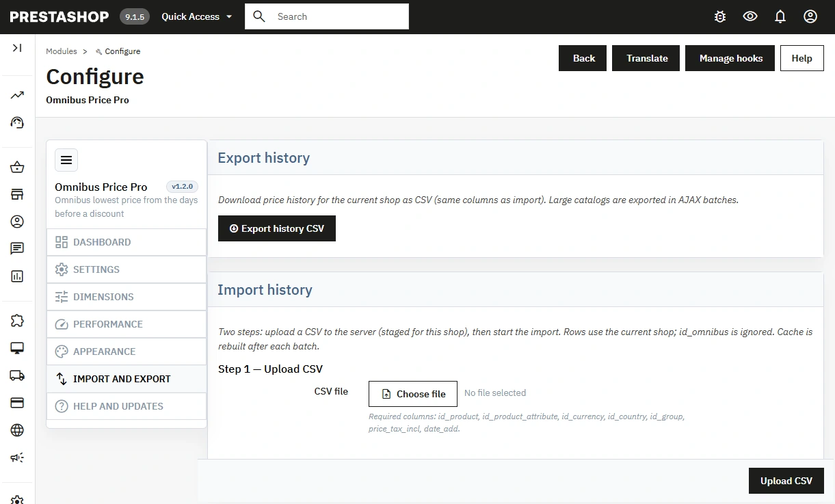
Task: Click Export history CSV button
Action: (x=277, y=228)
